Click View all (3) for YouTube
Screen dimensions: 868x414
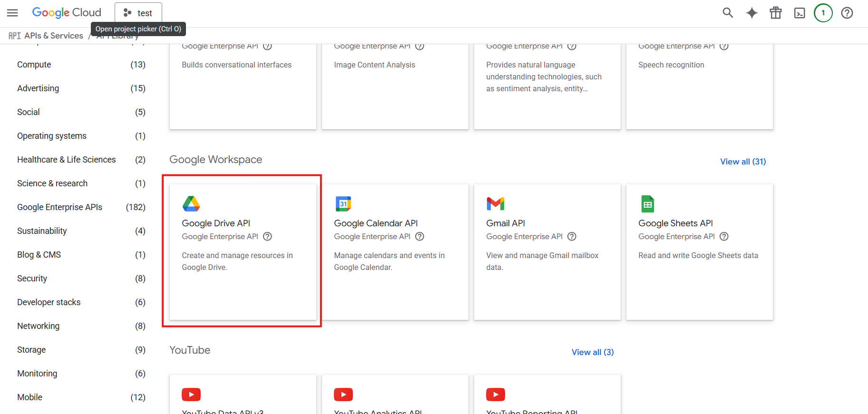pyautogui.click(x=593, y=352)
